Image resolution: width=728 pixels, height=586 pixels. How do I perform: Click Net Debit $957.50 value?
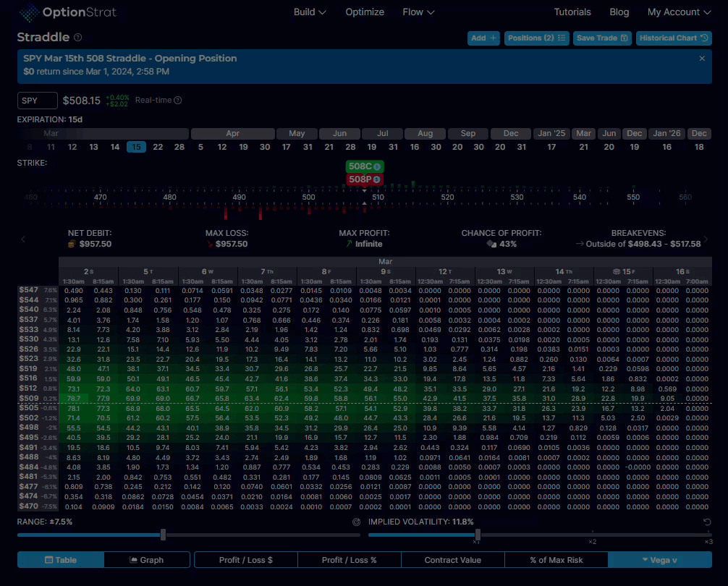point(96,244)
